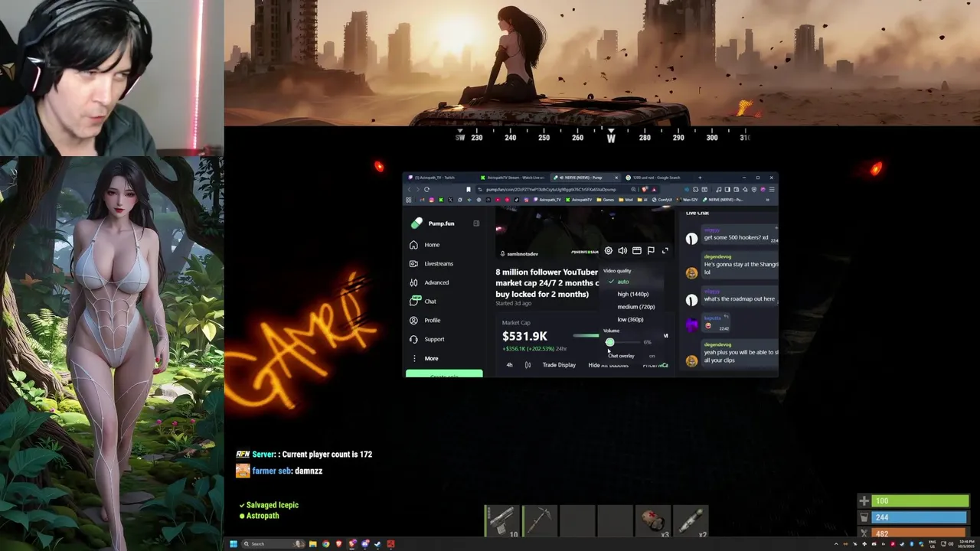Open Steam from the taskbar

point(377,544)
